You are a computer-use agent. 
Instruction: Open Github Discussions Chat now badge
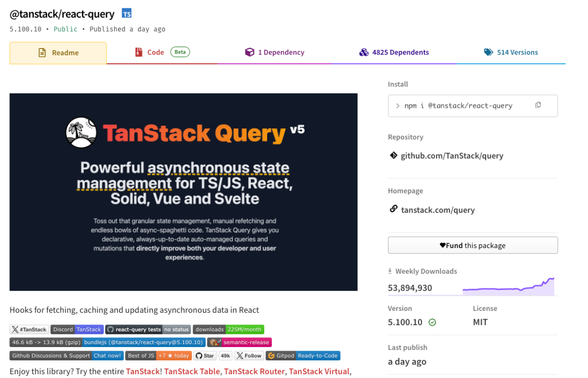(67, 355)
